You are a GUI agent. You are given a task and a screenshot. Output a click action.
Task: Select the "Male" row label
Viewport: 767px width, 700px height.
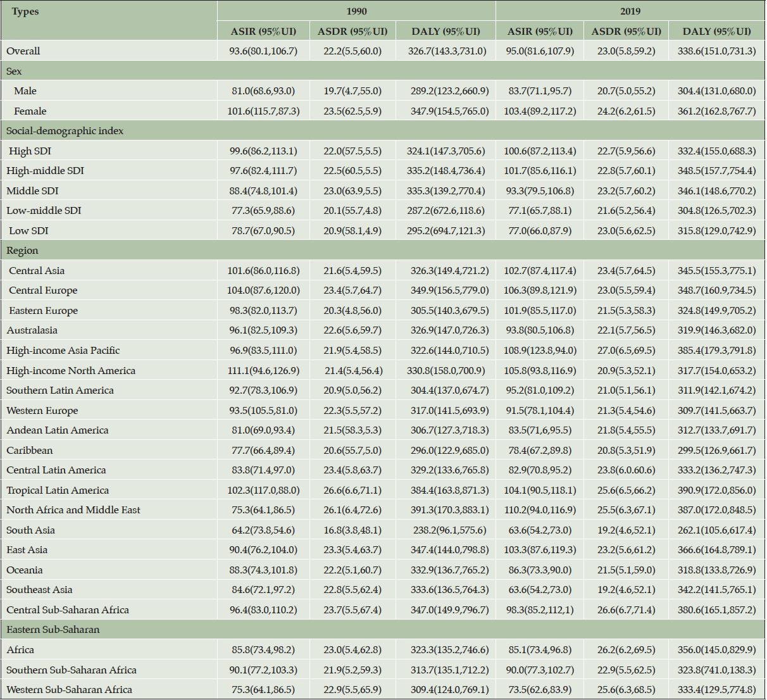[25, 91]
